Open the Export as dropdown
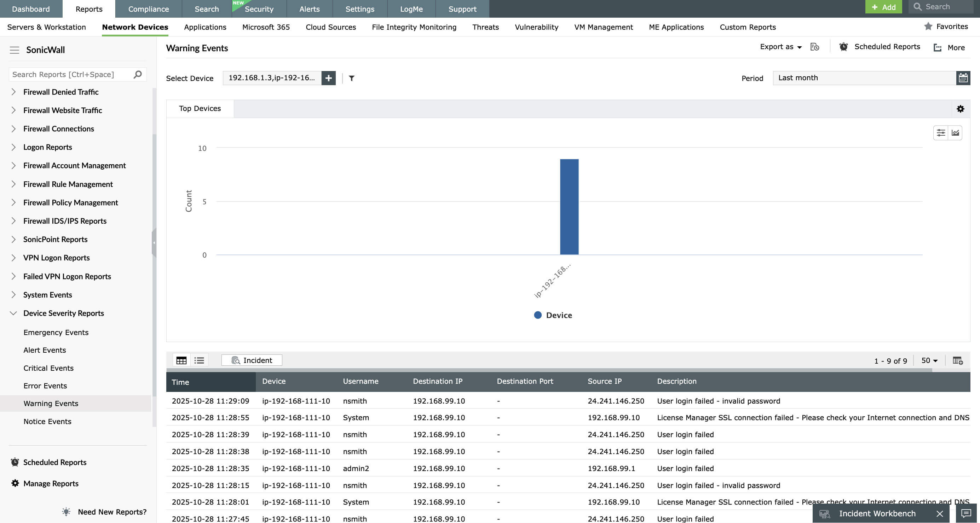 click(x=781, y=47)
